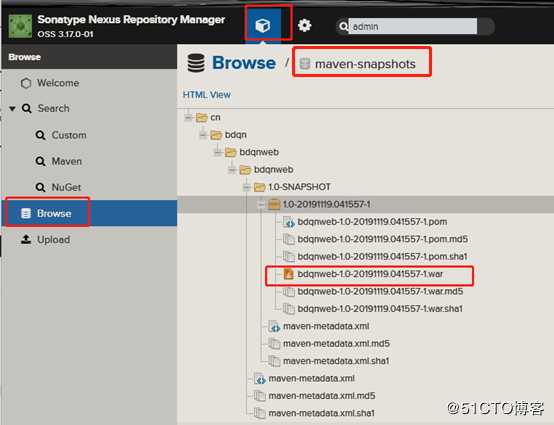This screenshot has width=554, height=425.
Task: Select bdqnweb-1.0-20191119.041557-1.pom.md5 file
Action: click(x=383, y=239)
